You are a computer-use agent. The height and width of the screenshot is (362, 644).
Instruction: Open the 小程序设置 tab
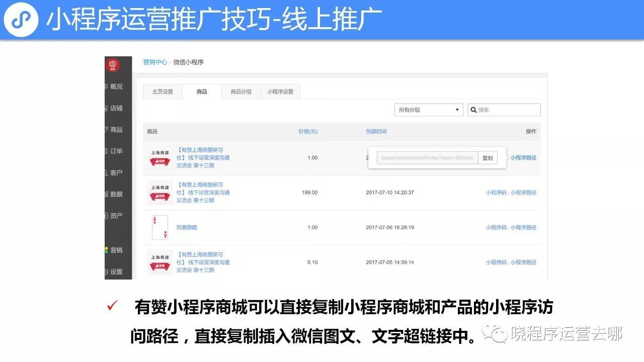280,92
